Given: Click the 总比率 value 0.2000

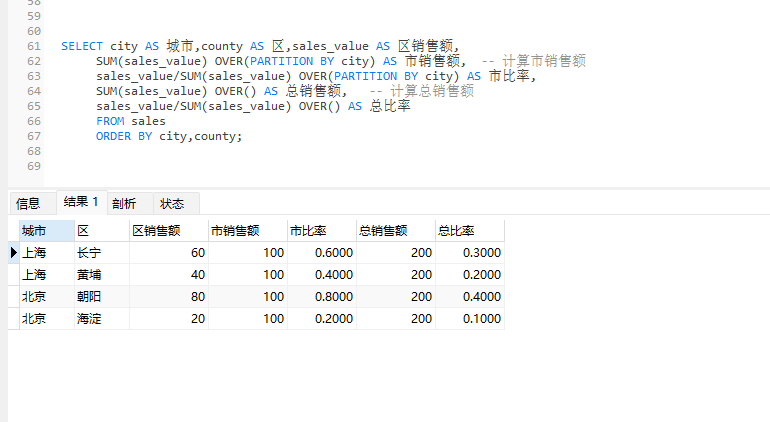Looking at the screenshot, I should click(470, 275).
